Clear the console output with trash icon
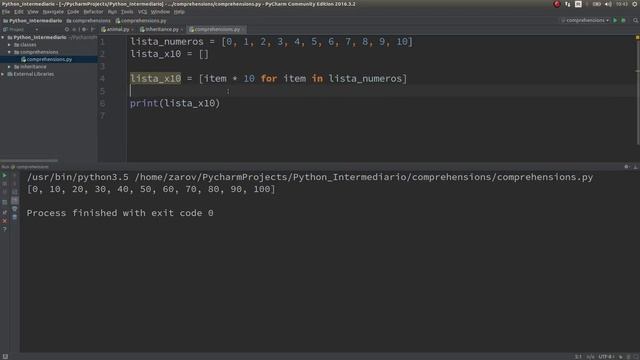This screenshot has height=360, width=640. [x=14, y=217]
